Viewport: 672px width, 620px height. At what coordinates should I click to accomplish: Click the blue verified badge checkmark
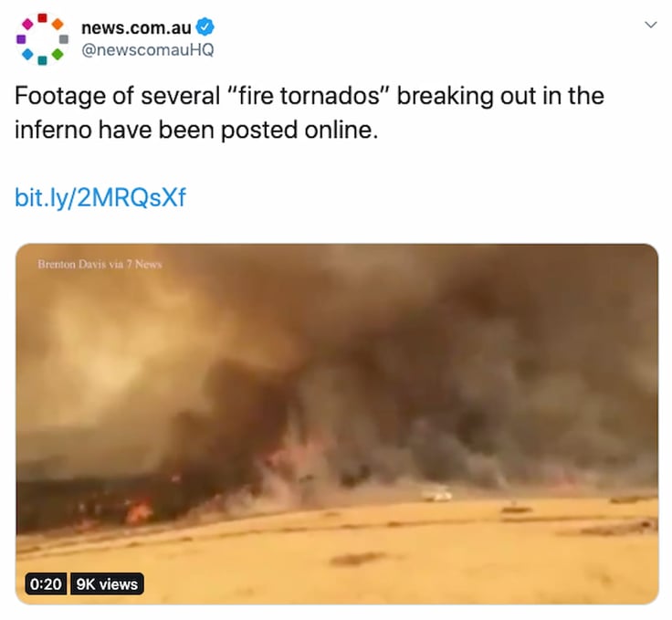pos(205,27)
